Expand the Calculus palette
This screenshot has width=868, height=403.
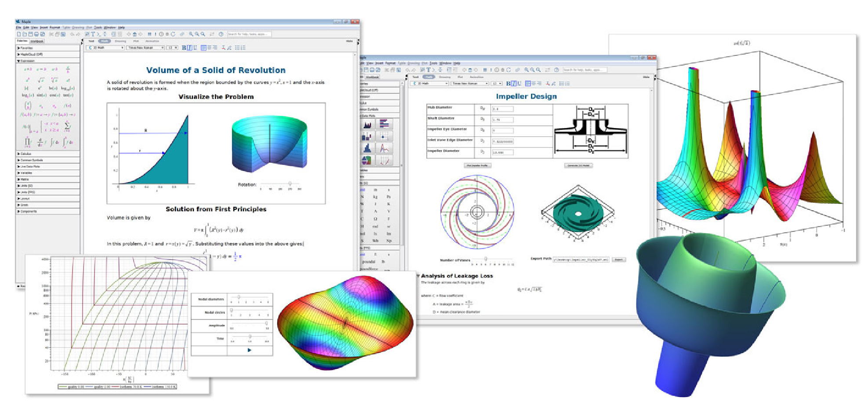point(48,154)
